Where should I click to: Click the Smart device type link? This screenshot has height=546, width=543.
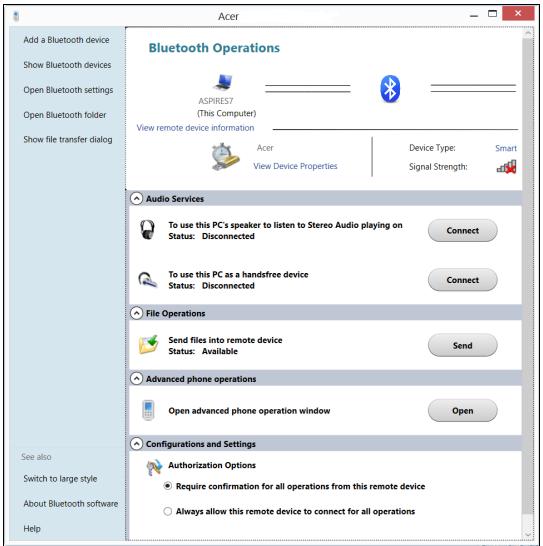pos(506,148)
